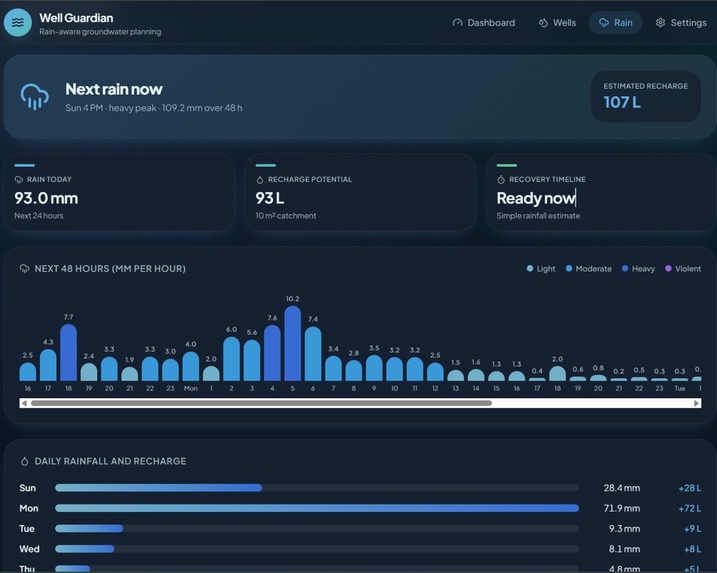
Task: Click the rain cloud icon beside Next rain now
Action: tap(35, 96)
